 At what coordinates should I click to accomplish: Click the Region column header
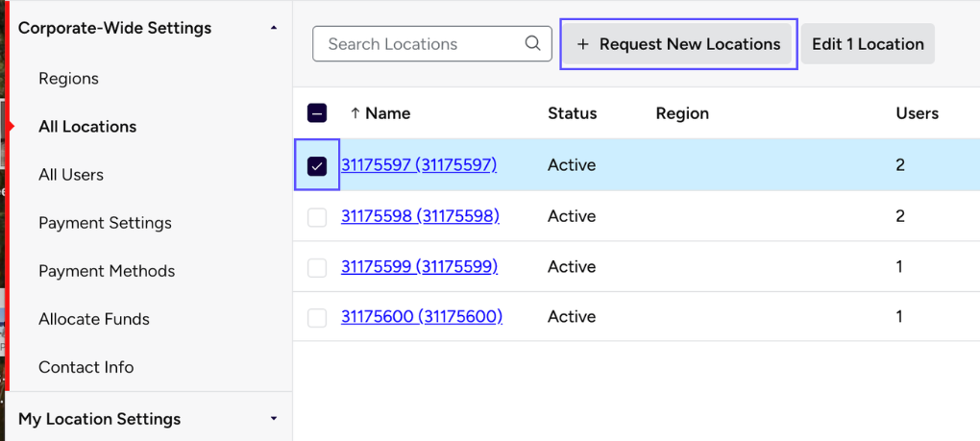(682, 113)
